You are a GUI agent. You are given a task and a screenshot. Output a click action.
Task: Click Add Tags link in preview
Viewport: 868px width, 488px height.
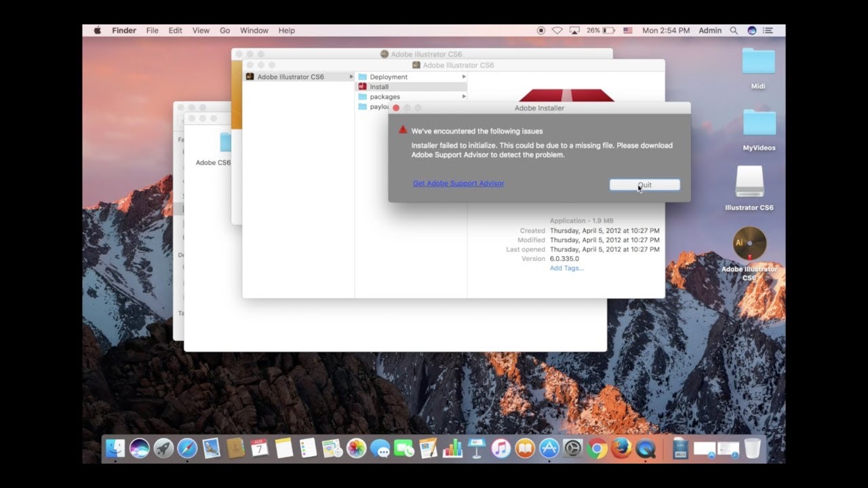click(x=567, y=268)
